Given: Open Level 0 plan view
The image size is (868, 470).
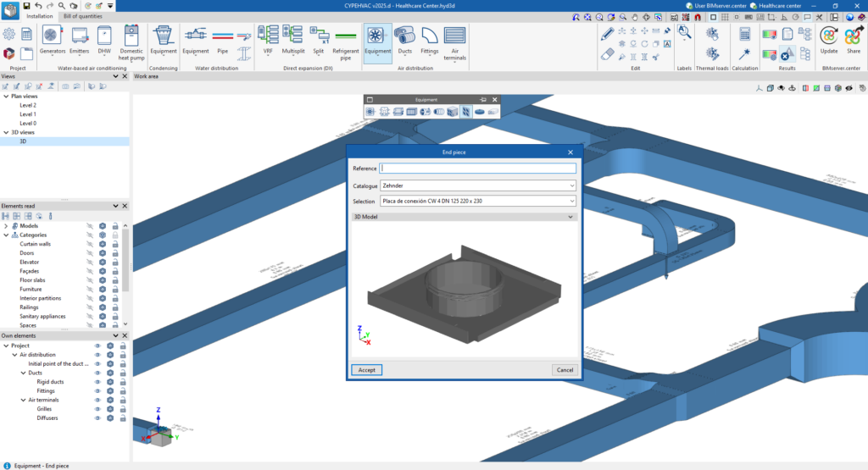Looking at the screenshot, I should click(x=28, y=124).
